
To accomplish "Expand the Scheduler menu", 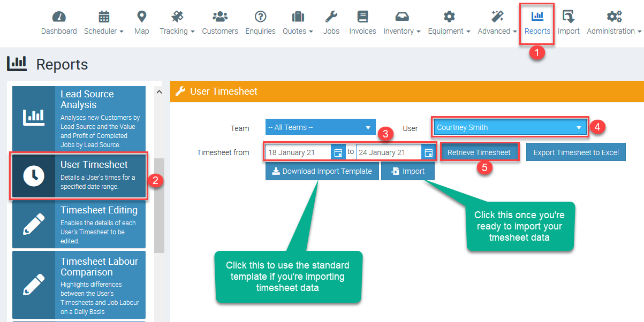I will tap(104, 23).
